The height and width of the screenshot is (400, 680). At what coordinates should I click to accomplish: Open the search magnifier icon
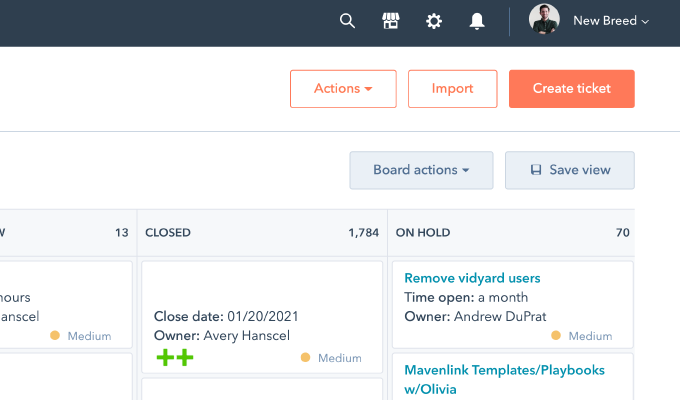347,21
